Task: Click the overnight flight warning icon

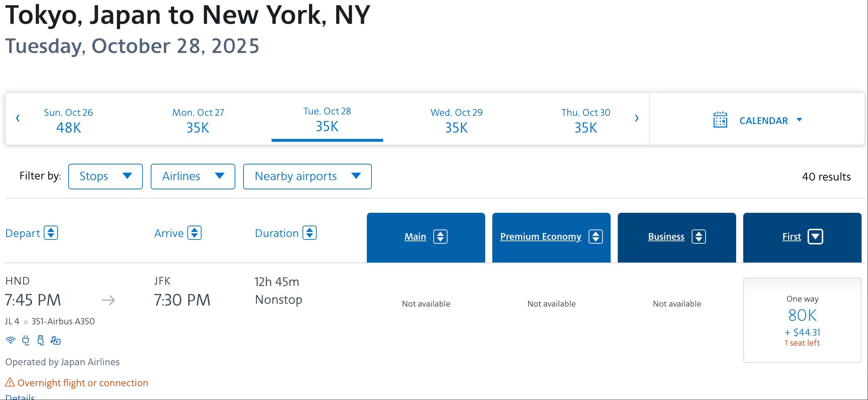Action: [10, 383]
